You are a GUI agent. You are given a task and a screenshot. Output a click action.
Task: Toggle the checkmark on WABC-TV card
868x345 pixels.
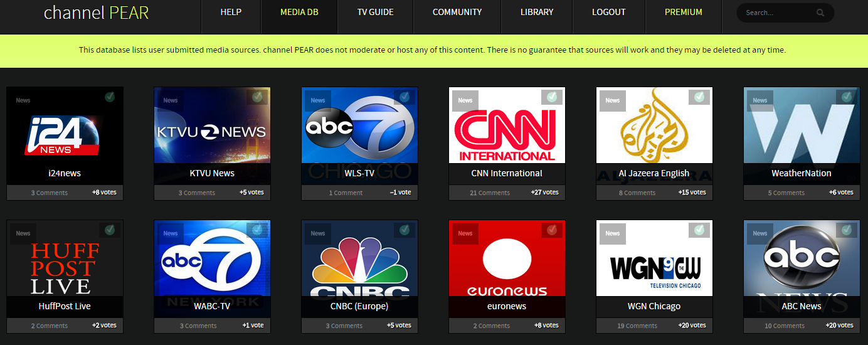coord(257,230)
